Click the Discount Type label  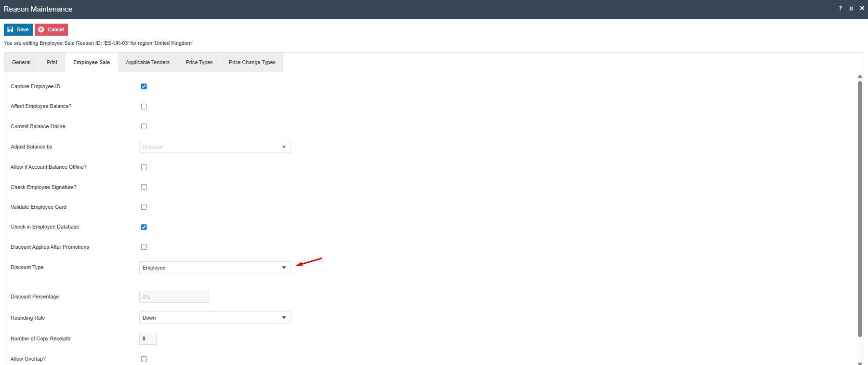tap(27, 267)
